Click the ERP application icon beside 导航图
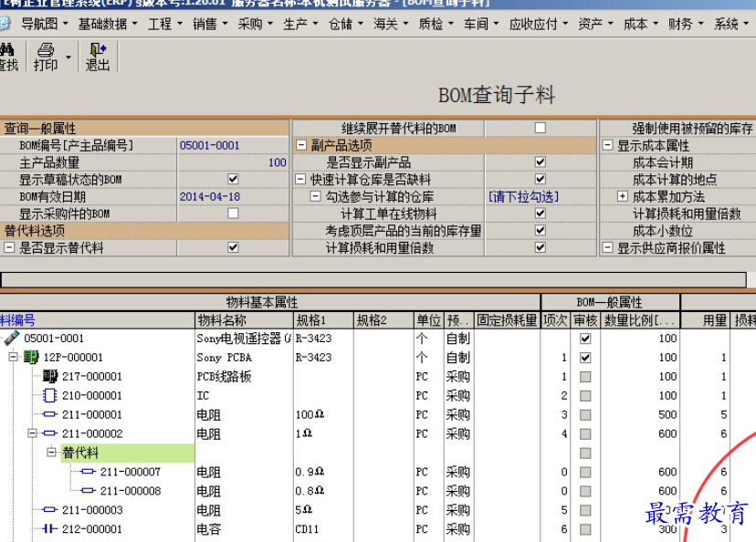756x542 pixels. (x=5, y=23)
